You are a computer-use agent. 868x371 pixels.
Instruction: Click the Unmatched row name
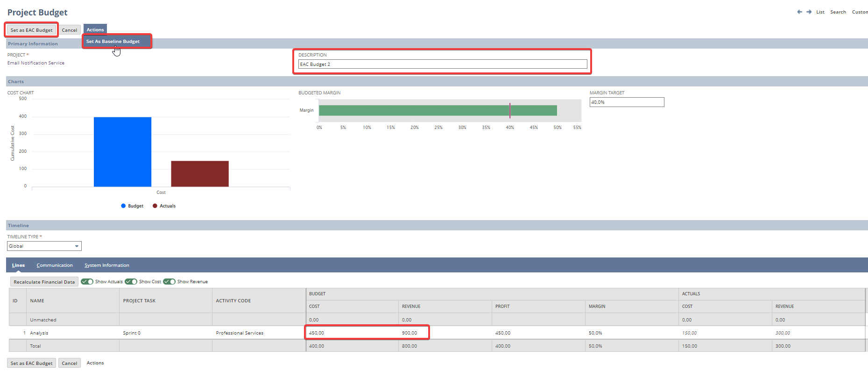coord(43,320)
